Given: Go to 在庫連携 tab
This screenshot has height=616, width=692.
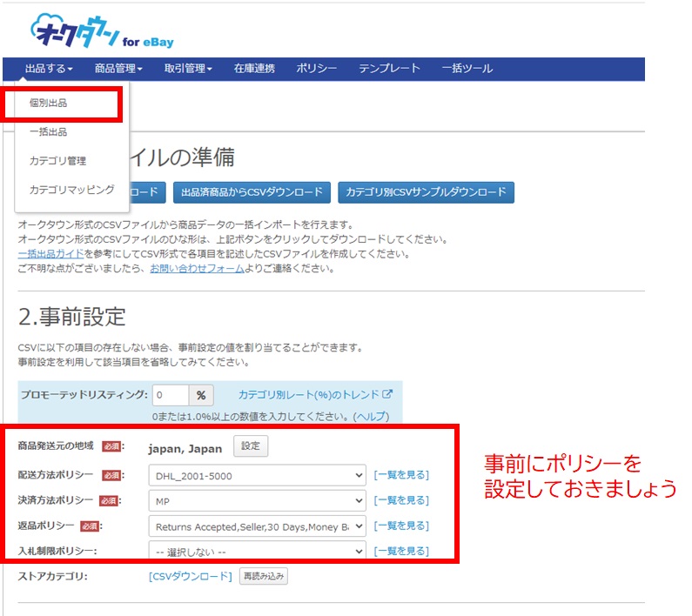Looking at the screenshot, I should coord(254,69).
